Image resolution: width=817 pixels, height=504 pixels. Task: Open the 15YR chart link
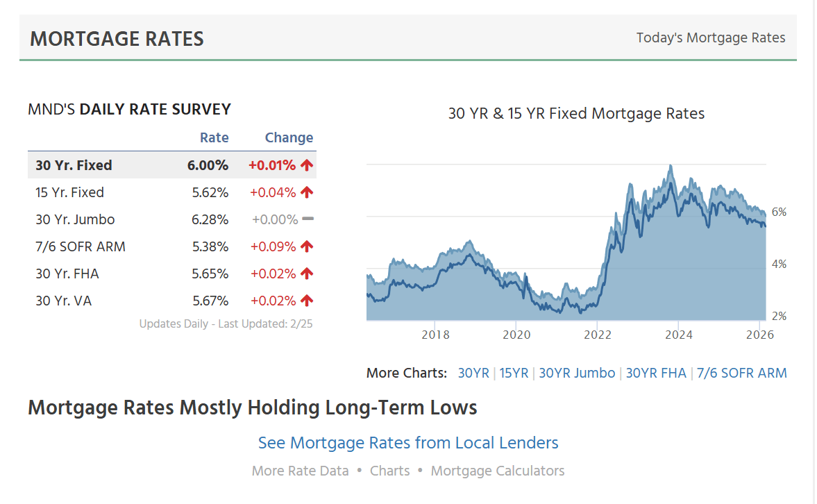pyautogui.click(x=514, y=373)
